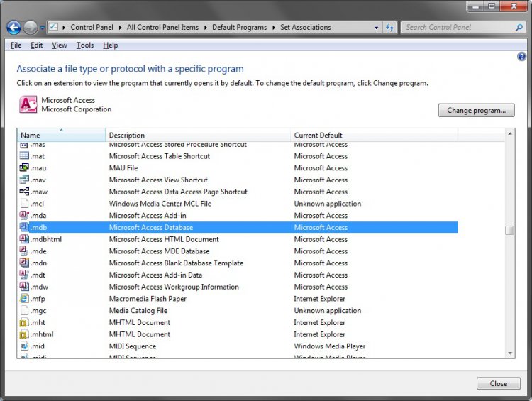Open the File menu
The image size is (532, 401).
16,45
